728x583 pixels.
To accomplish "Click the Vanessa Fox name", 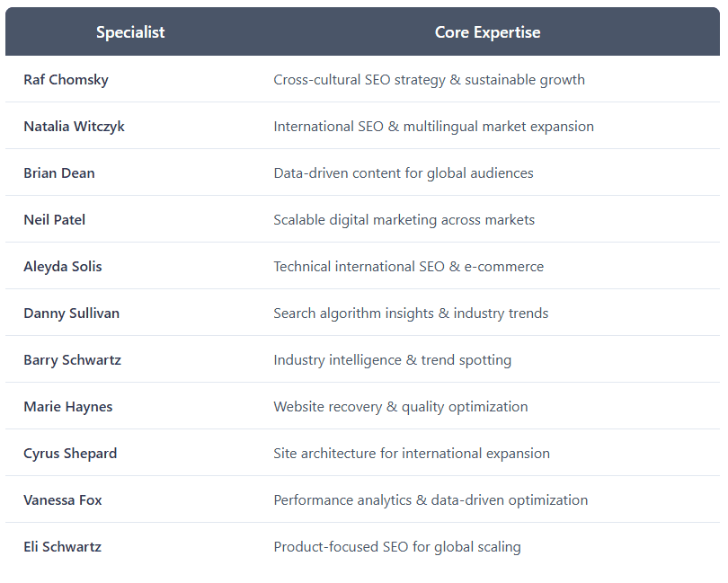I will (x=63, y=500).
